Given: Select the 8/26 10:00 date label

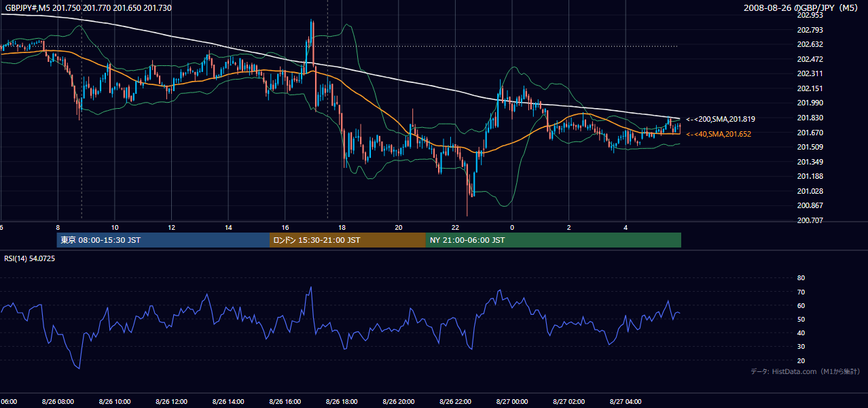Looking at the screenshot, I should (114, 401).
